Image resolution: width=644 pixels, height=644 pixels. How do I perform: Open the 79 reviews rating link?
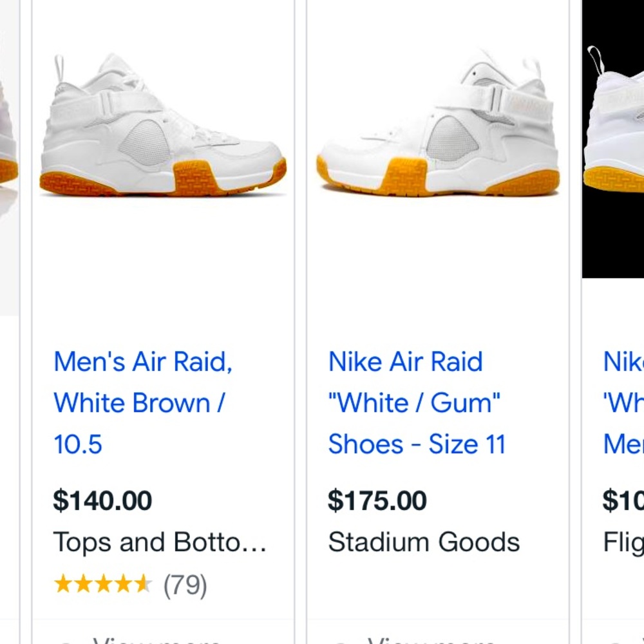(x=185, y=585)
